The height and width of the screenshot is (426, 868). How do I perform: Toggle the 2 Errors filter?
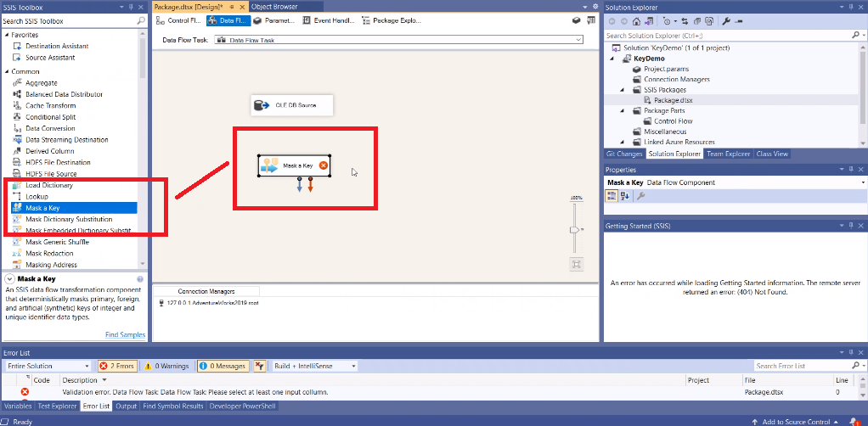pyautogui.click(x=117, y=366)
